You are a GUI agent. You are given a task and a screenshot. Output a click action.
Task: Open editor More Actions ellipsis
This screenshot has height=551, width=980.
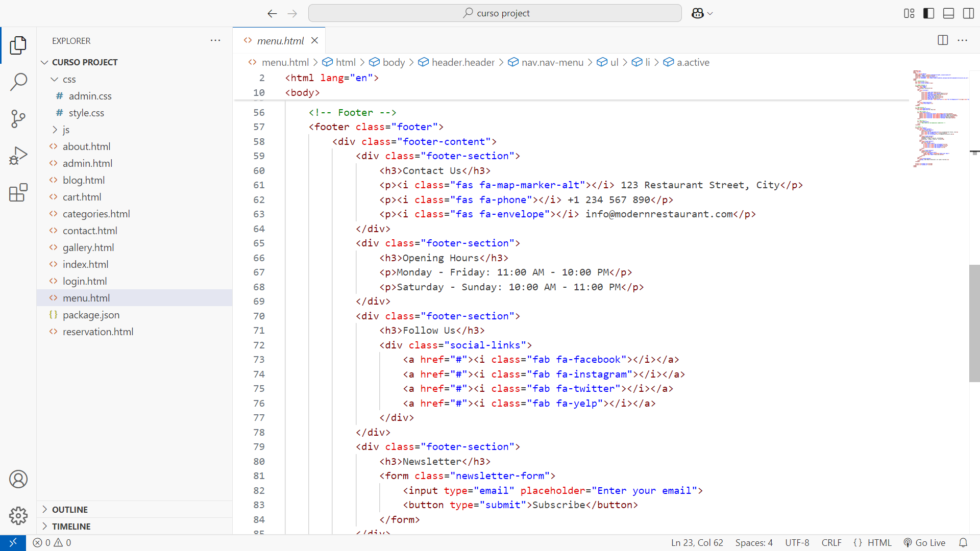pyautogui.click(x=963, y=40)
